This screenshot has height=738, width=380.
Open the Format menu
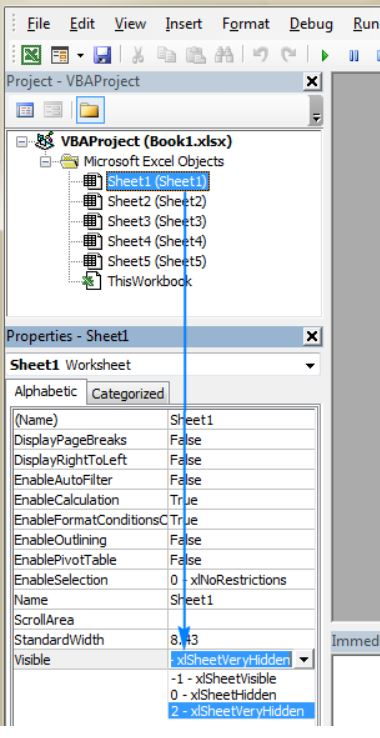(246, 24)
